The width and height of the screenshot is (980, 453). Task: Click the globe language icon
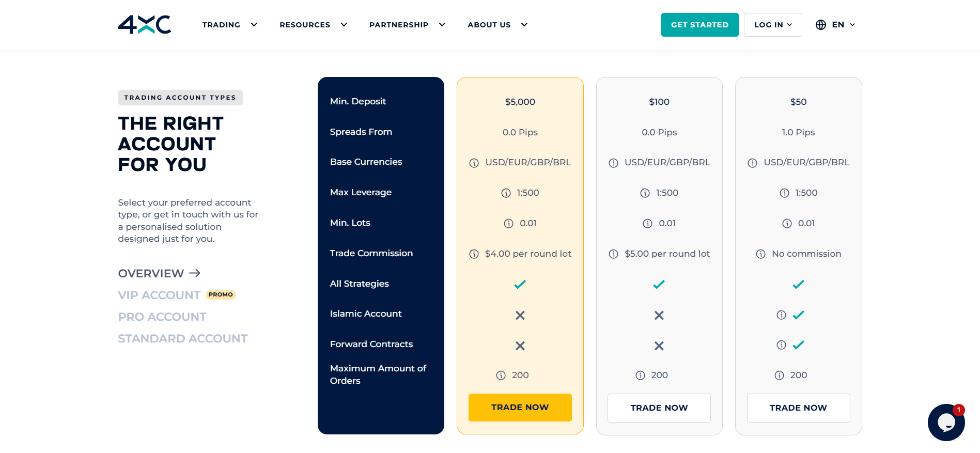(820, 25)
